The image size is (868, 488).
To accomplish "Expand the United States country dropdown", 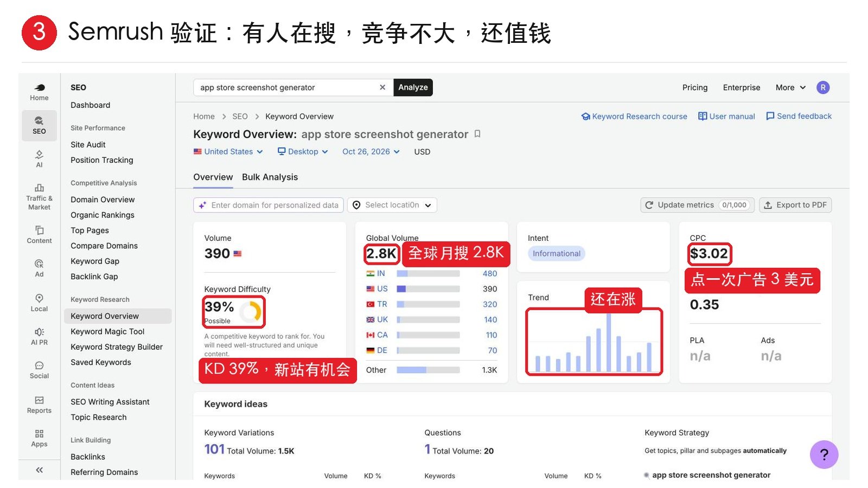I will pyautogui.click(x=228, y=152).
